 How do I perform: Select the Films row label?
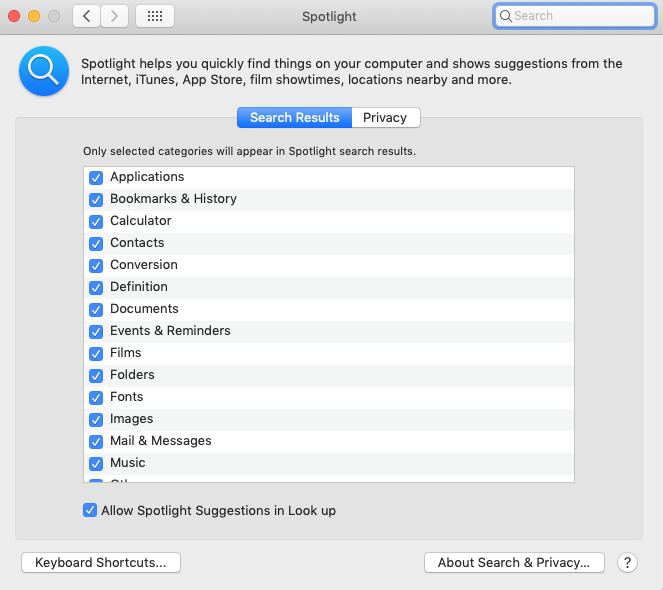[x=126, y=353]
